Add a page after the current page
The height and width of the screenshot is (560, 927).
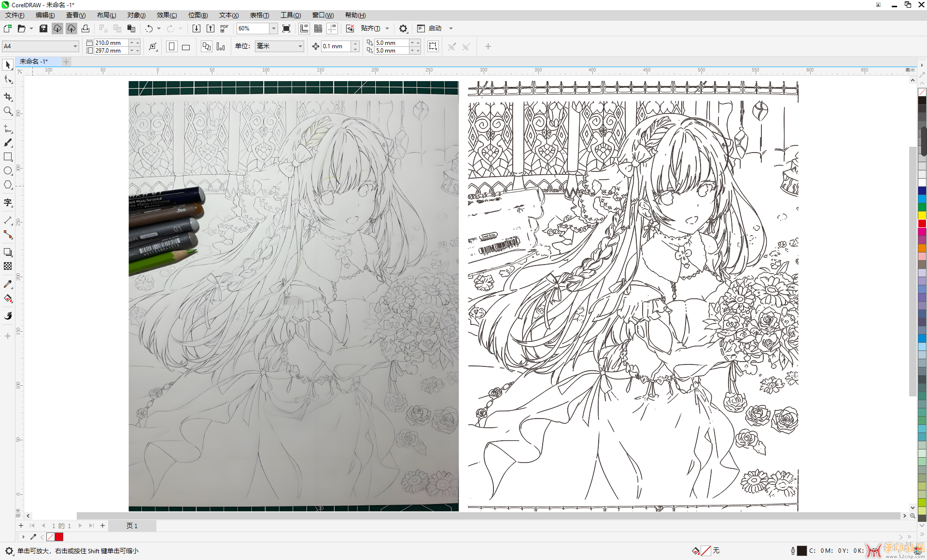point(102,526)
